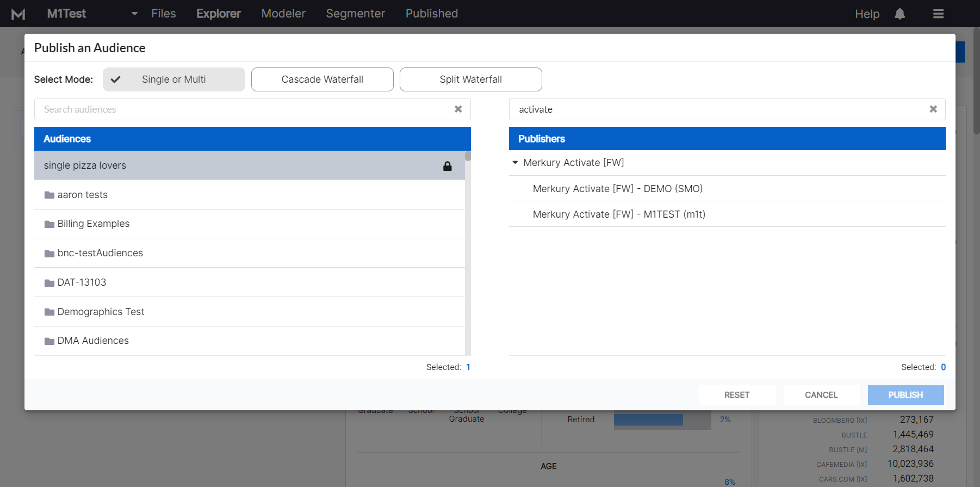Clear the 'activate' publisher search X icon
The width and height of the screenshot is (980, 487).
[933, 109]
